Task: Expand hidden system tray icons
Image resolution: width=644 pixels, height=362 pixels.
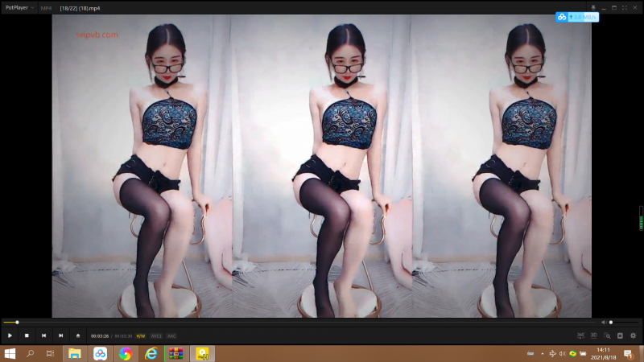Action: tap(542, 354)
